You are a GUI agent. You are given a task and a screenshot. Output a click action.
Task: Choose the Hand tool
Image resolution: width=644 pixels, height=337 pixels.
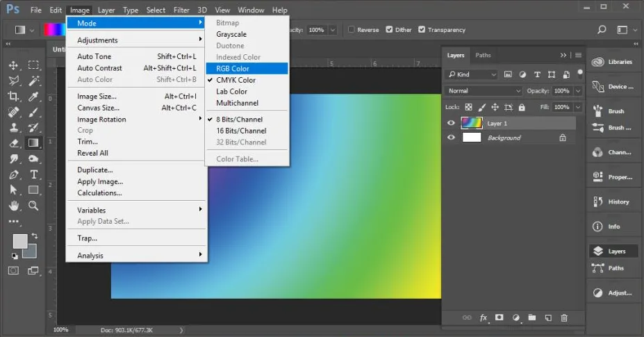tap(13, 206)
